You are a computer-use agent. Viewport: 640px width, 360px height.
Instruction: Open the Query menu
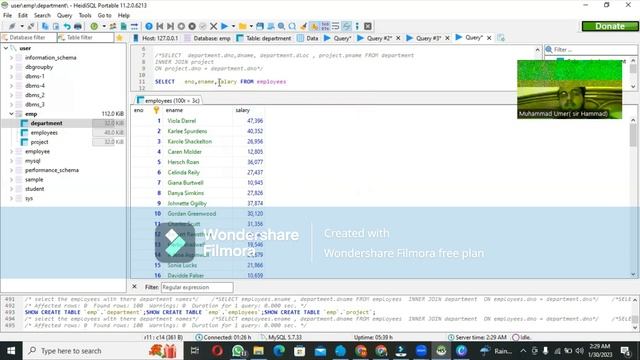tap(64, 15)
